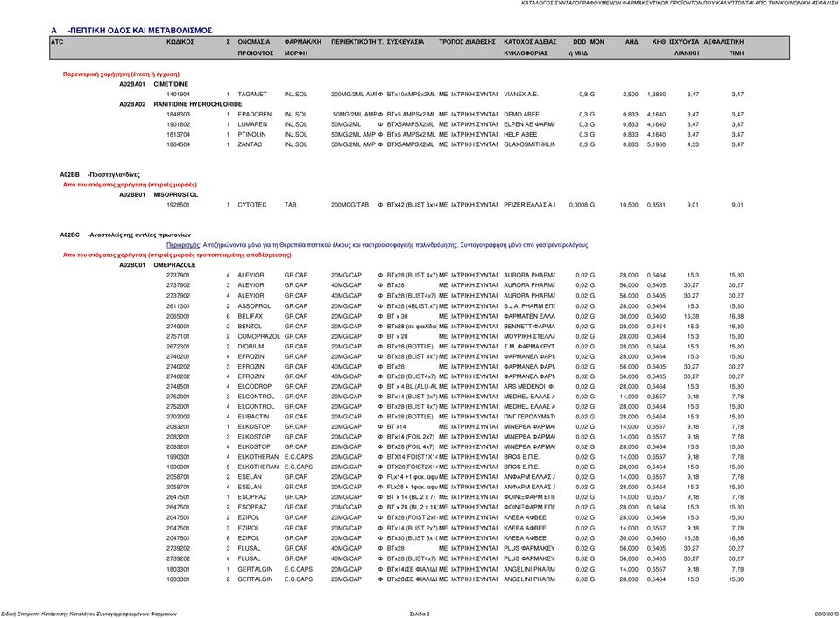Click the product name "BELIFAX"

(251, 317)
